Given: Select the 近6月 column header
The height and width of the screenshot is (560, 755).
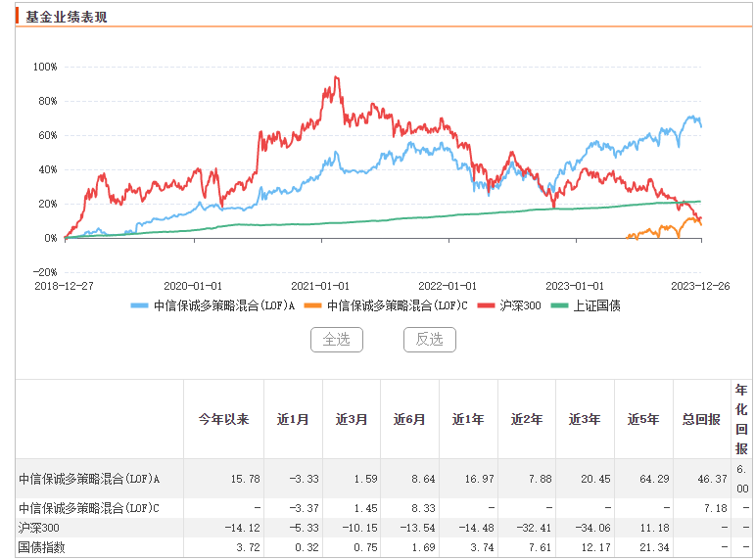Looking at the screenshot, I should click(409, 419).
